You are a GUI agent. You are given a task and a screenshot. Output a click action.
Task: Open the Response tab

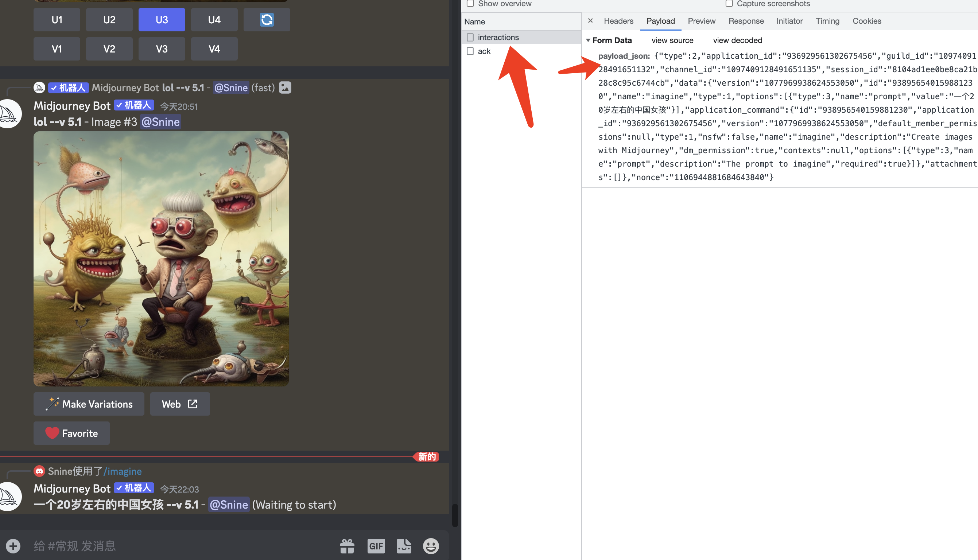tap(746, 21)
